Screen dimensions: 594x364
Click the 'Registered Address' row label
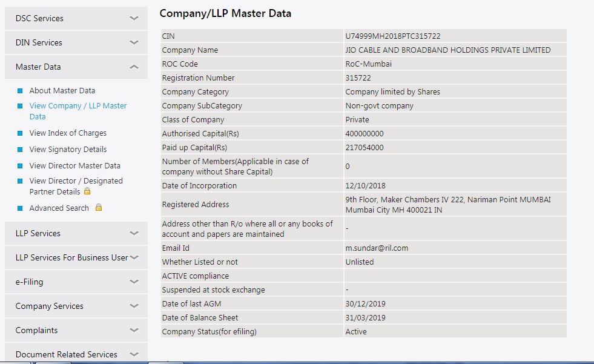click(196, 205)
